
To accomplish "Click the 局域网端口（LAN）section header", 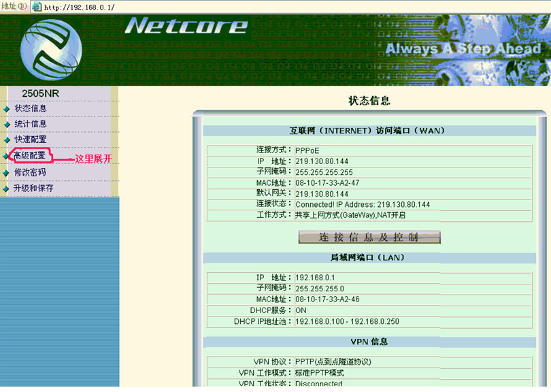I will [367, 258].
